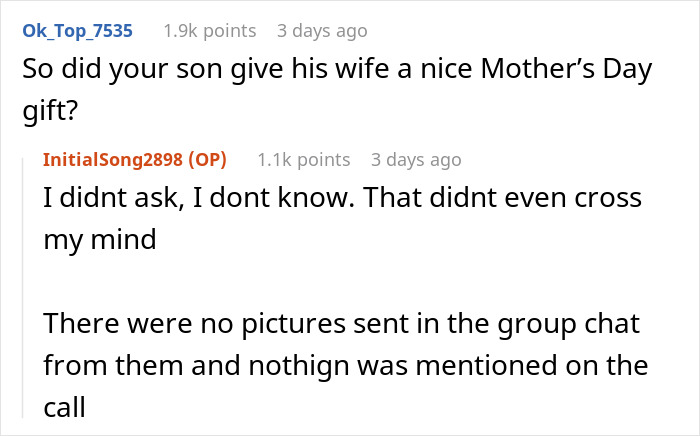This screenshot has width=700, height=436.
Task: Click the reply line starting "I didnt ask"
Action: pyautogui.click(x=340, y=198)
